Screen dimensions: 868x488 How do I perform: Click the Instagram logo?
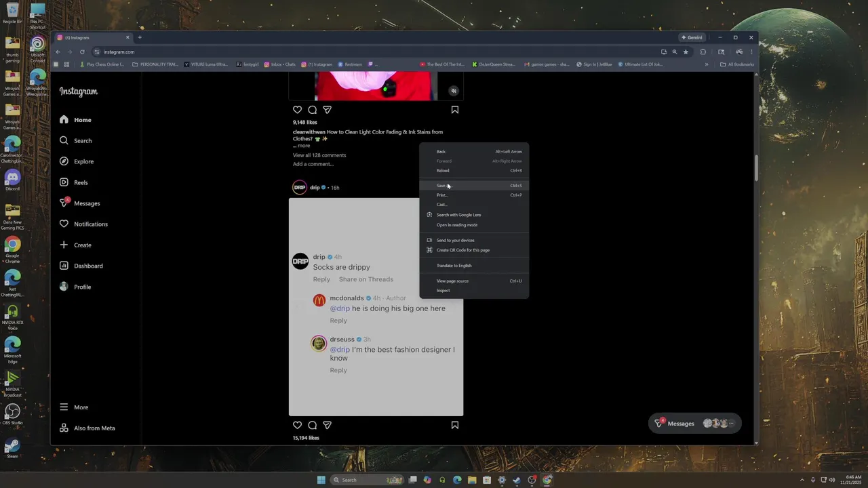pyautogui.click(x=78, y=91)
